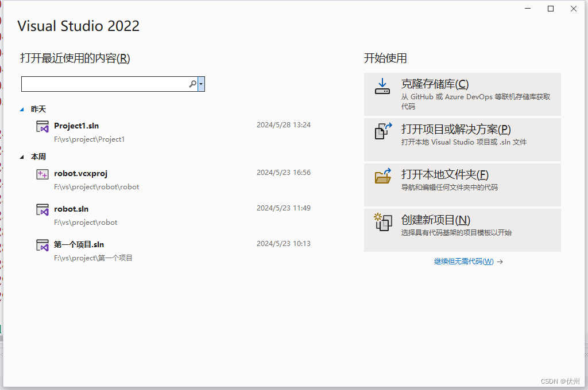Screen dimensions: 588x390
Task: Click the Project1.sln solution file icon
Action: coord(42,127)
